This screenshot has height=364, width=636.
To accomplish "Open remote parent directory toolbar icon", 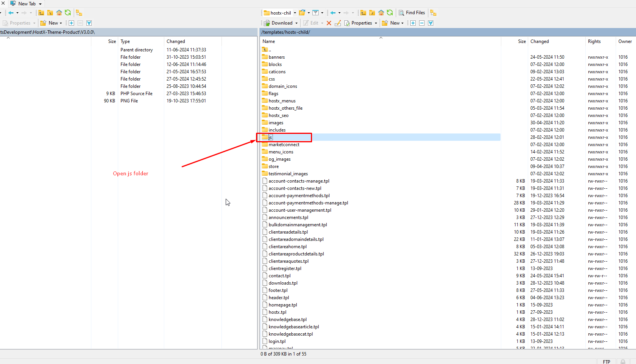I will 363,13.
